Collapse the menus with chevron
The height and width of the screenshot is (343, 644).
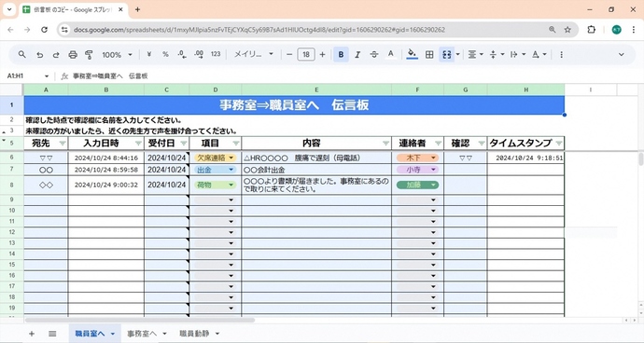[621, 55]
